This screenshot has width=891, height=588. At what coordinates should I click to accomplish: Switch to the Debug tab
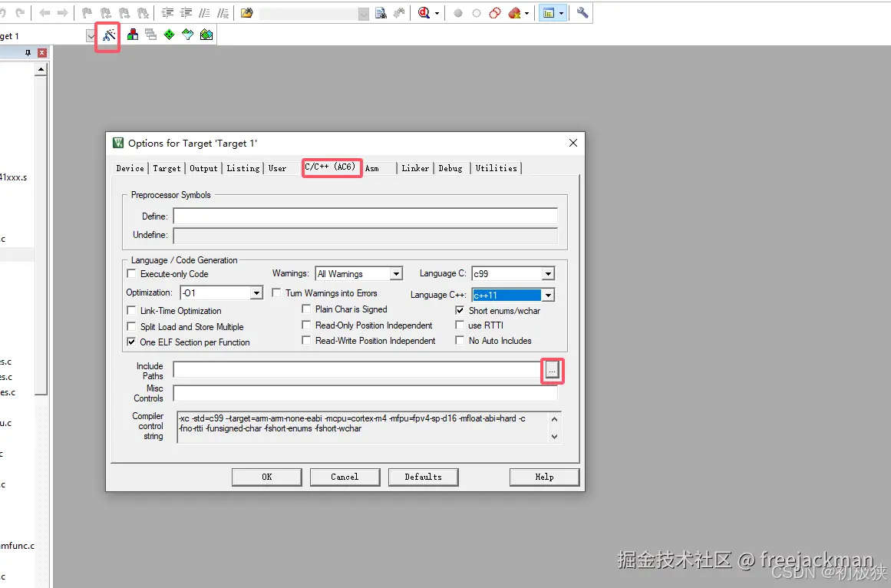(450, 168)
